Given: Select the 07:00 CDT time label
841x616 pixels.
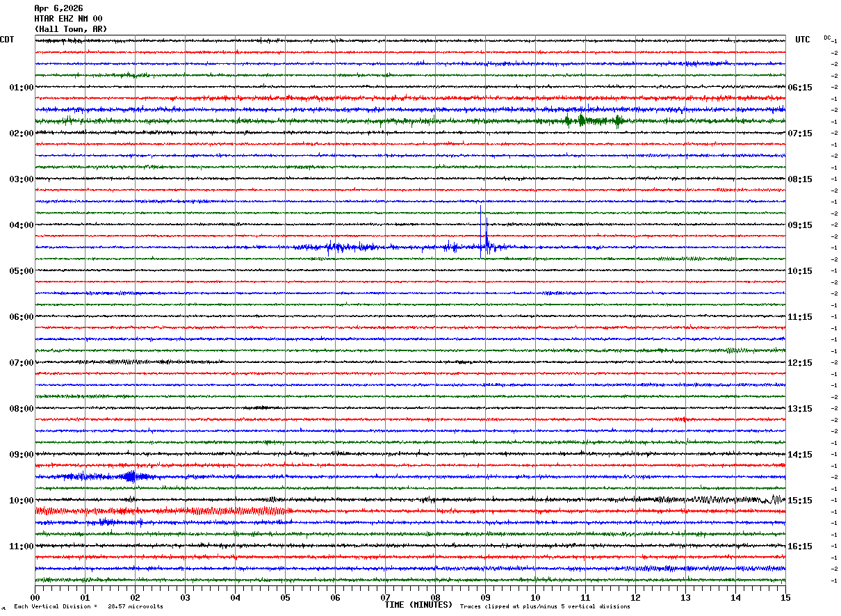Looking at the screenshot, I should pos(21,363).
